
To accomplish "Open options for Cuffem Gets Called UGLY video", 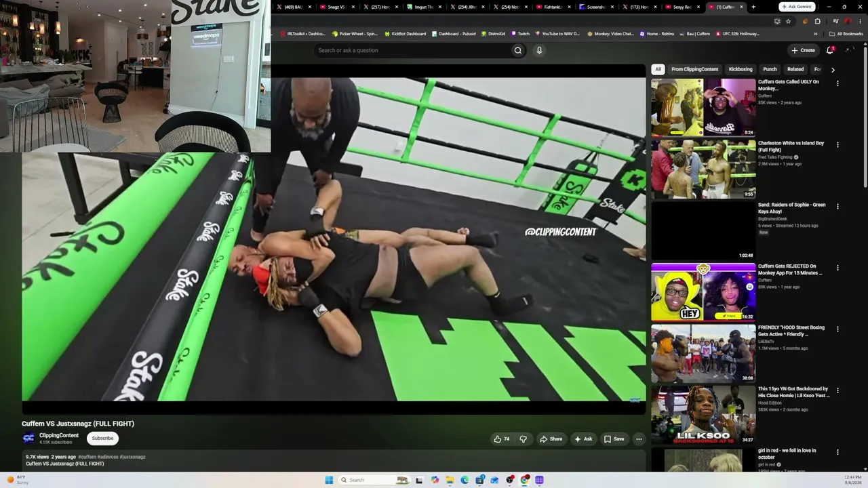I will 837,83.
